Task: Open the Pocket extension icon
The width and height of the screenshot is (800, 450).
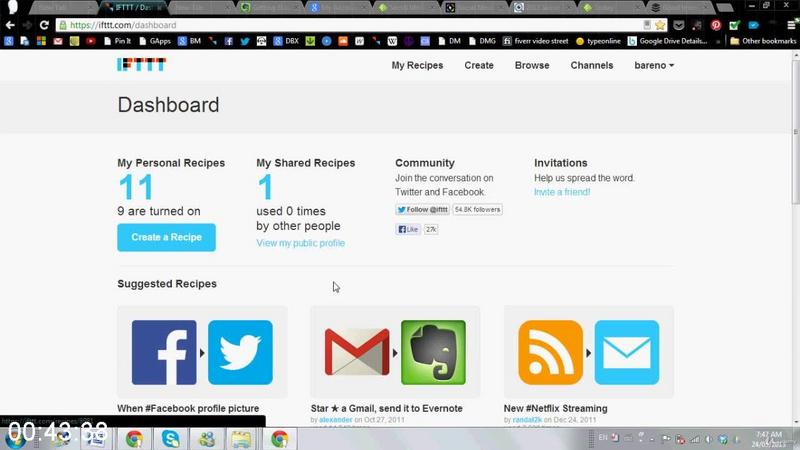Action: [679, 25]
